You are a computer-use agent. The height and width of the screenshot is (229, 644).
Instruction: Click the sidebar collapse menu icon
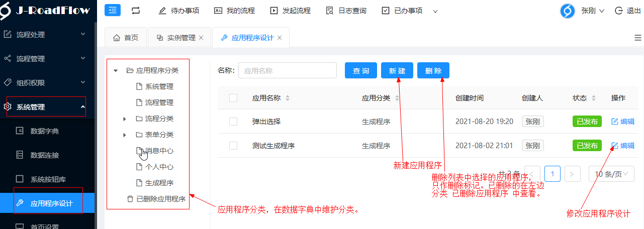click(113, 10)
